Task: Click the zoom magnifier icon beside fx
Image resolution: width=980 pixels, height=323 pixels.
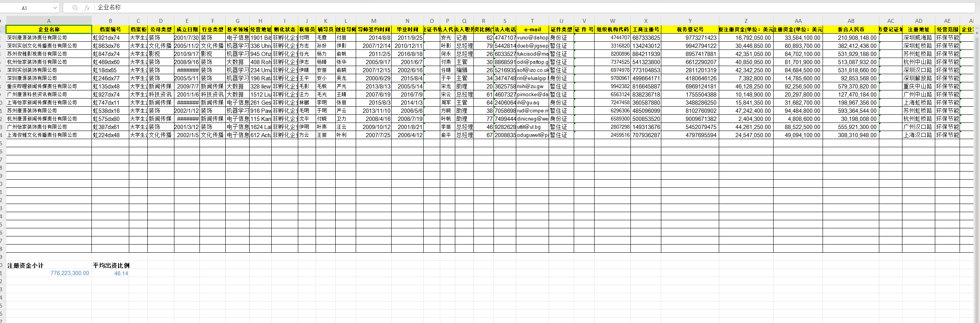Action: (x=75, y=8)
